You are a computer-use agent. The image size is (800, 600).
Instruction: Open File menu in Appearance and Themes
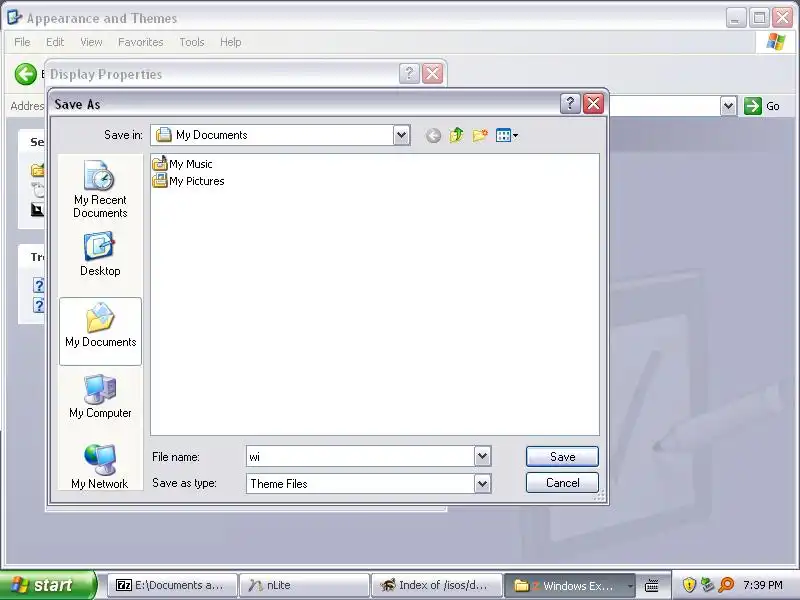[22, 42]
